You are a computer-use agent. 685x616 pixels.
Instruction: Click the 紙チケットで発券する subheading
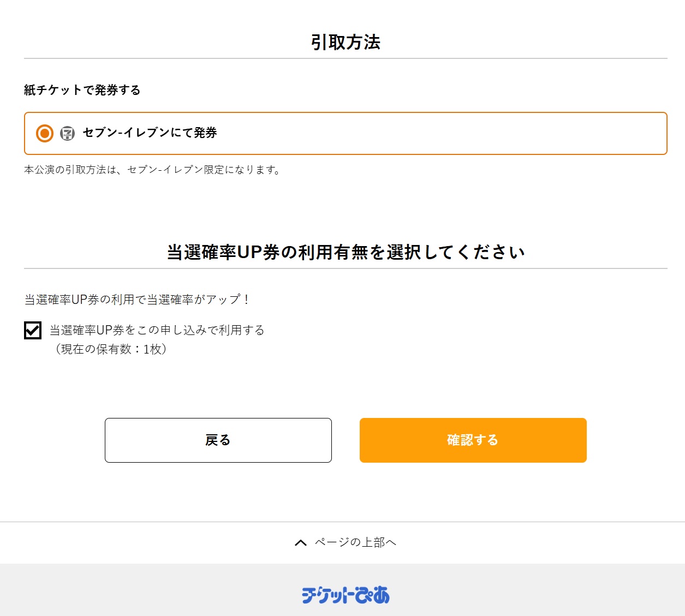click(82, 90)
